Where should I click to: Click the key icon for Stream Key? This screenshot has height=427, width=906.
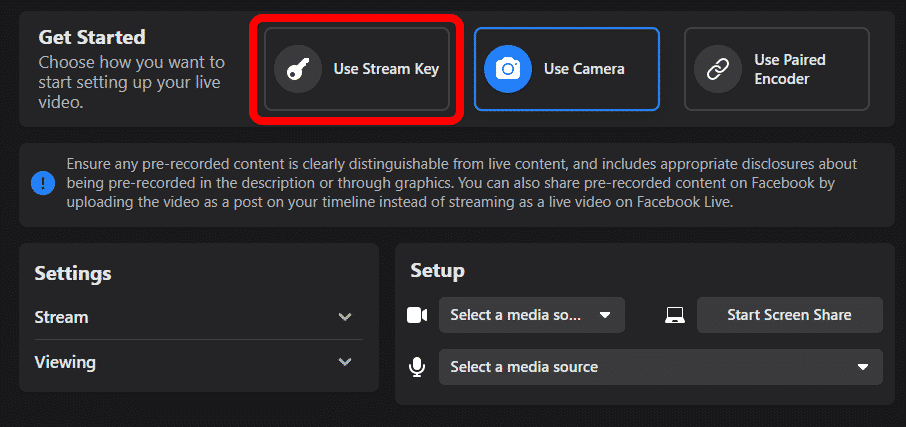[x=298, y=69]
